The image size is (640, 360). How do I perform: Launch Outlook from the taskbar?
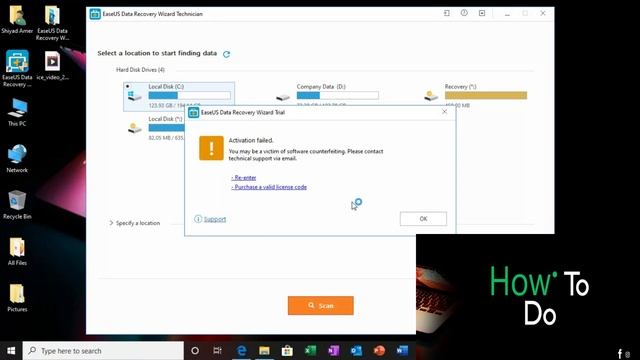pyautogui.click(x=356, y=351)
